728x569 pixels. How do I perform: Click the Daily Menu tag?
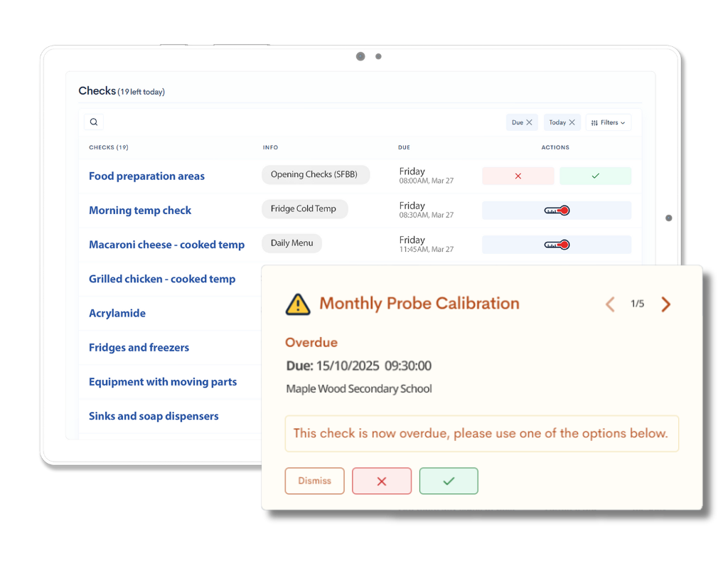[292, 243]
